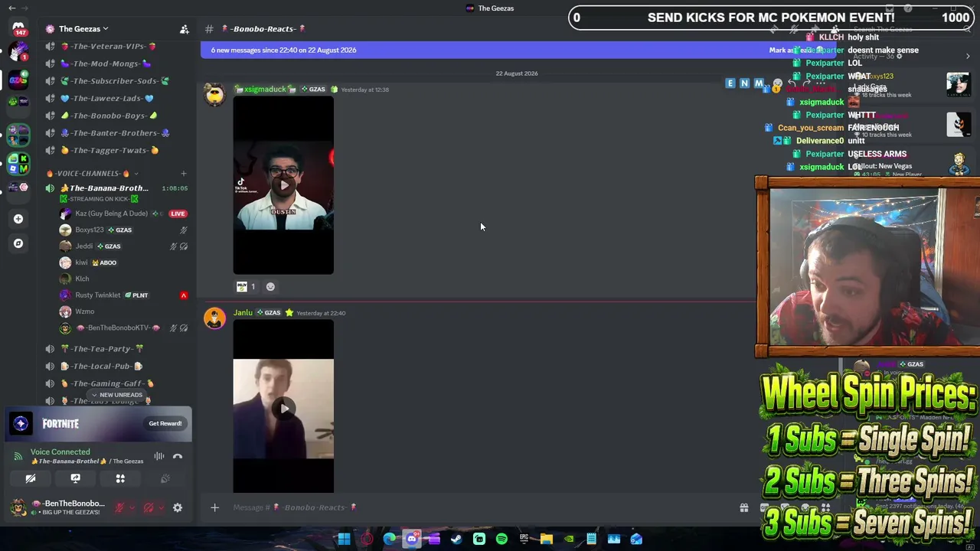
Task: Click the back navigation arrow
Action: point(11,8)
